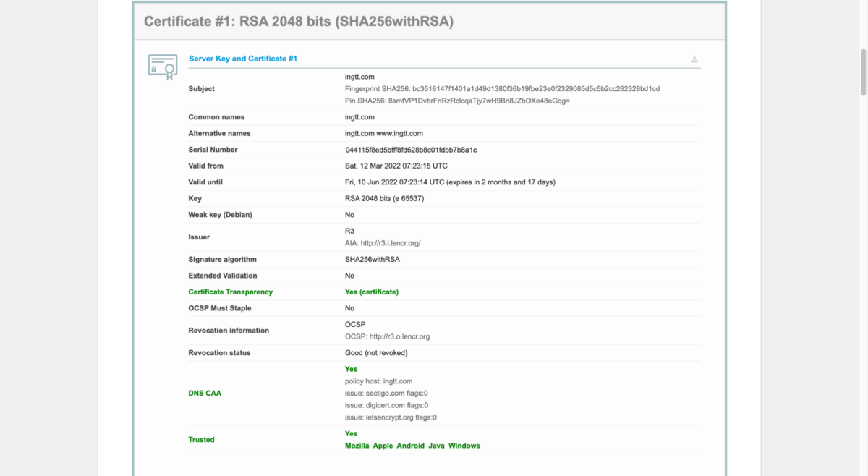Click the Weak key (Debian) label
868x476 pixels.
pos(220,215)
